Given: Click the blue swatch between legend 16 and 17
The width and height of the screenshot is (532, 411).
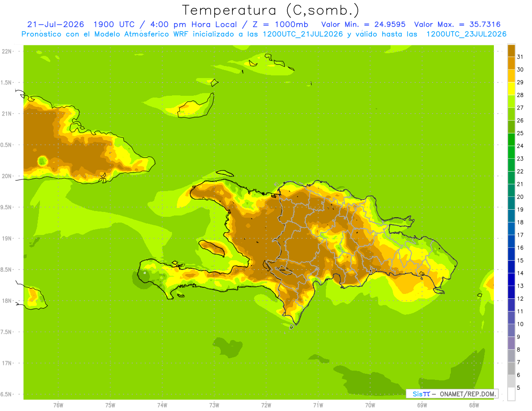Looking at the screenshot, I should pos(511,241).
